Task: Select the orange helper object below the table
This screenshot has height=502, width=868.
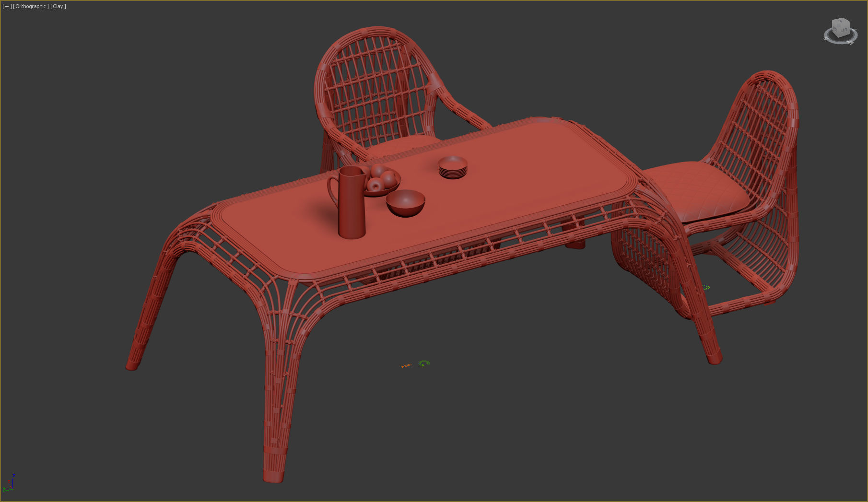Action: tap(406, 366)
